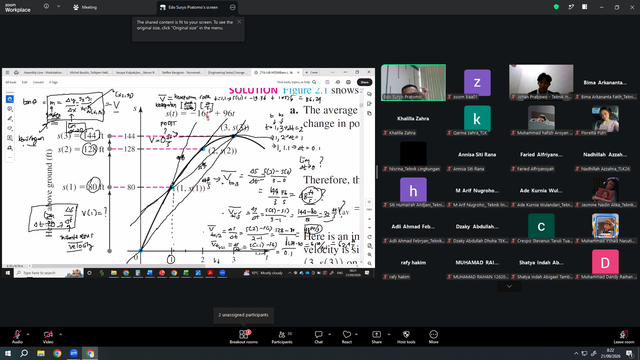Open Windows notification center icon
The width and height of the screenshot is (640, 360).
coord(630,353)
